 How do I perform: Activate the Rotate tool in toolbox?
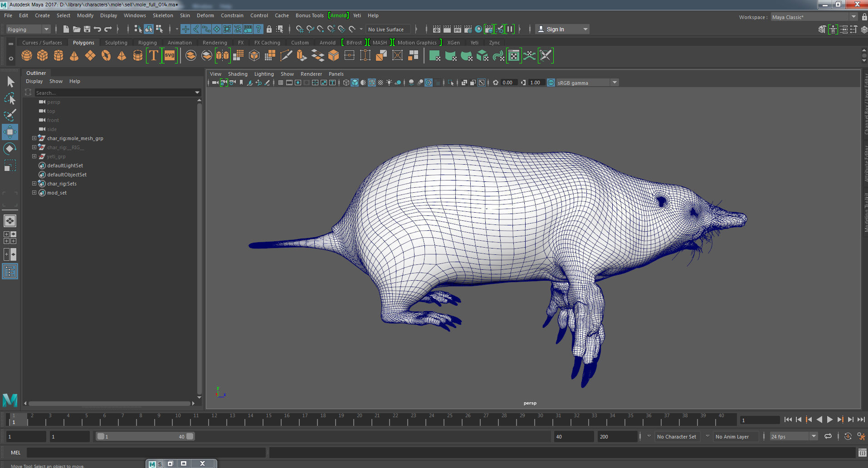pos(10,149)
